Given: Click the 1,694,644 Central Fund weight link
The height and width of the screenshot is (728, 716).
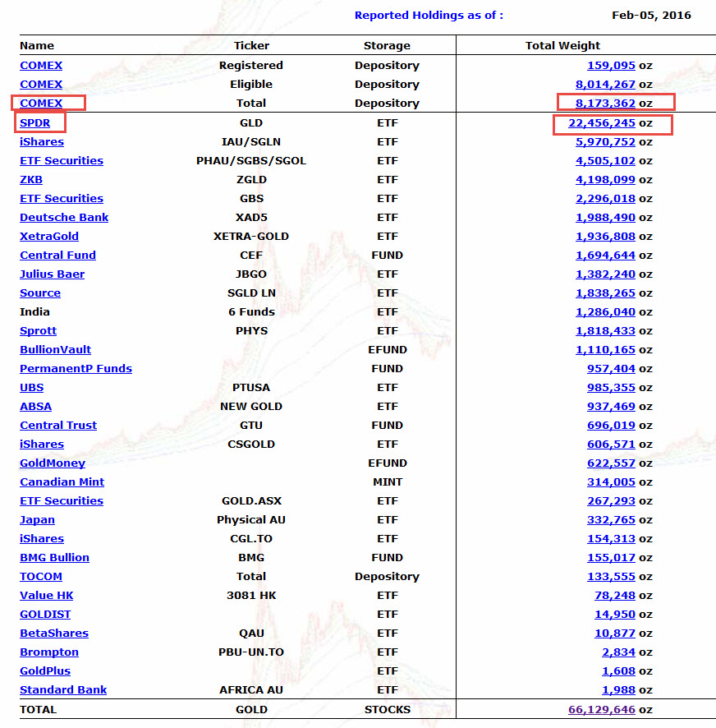Looking at the screenshot, I should coord(605,256).
